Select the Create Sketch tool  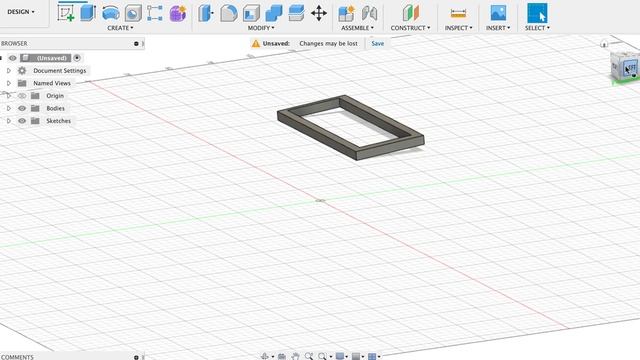pos(66,13)
